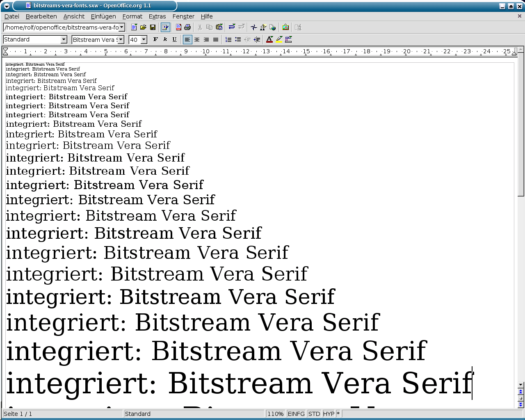Viewport: 525px width, 420px height.
Task: Expand the paragraph style dropdown showing Standard
Action: (x=64, y=40)
